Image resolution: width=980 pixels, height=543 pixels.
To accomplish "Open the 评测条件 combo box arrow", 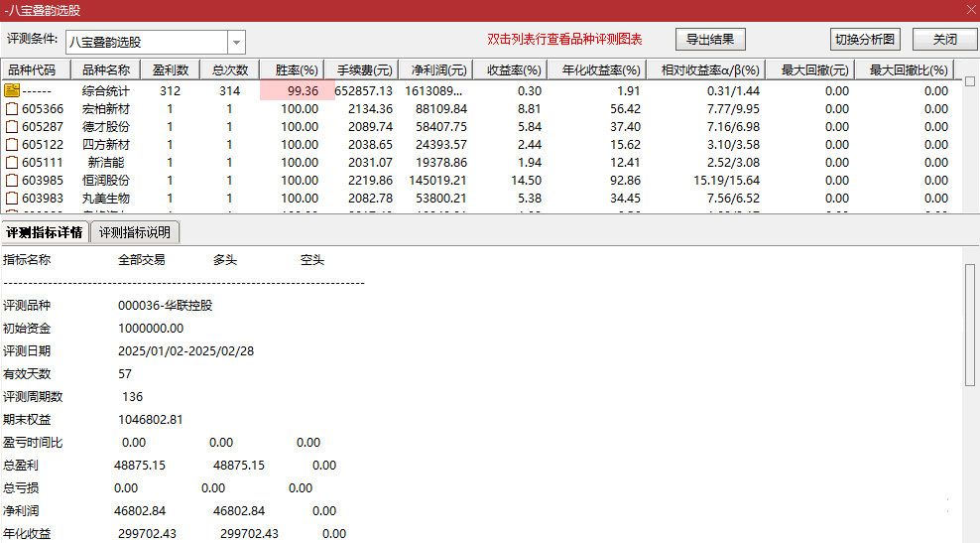I will (236, 42).
